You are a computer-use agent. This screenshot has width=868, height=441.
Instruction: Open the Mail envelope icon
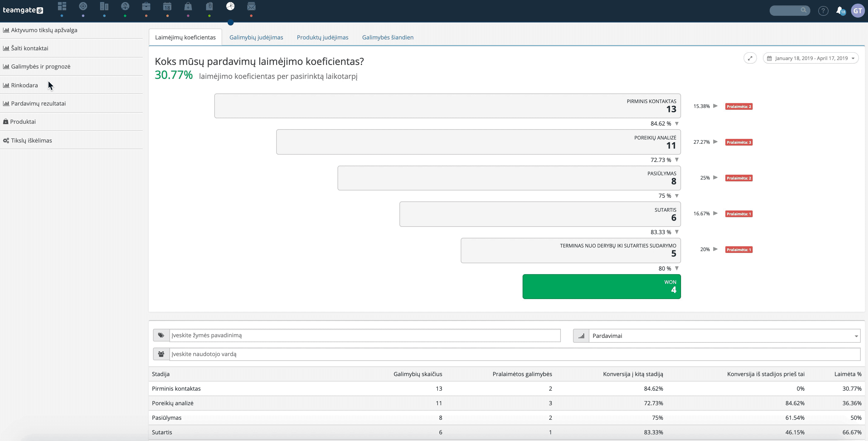point(251,6)
